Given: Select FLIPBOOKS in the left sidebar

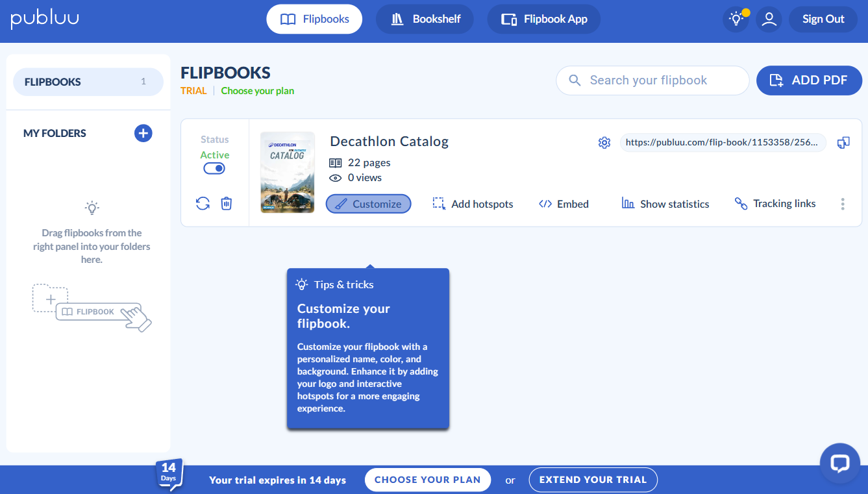Looking at the screenshot, I should tap(88, 82).
